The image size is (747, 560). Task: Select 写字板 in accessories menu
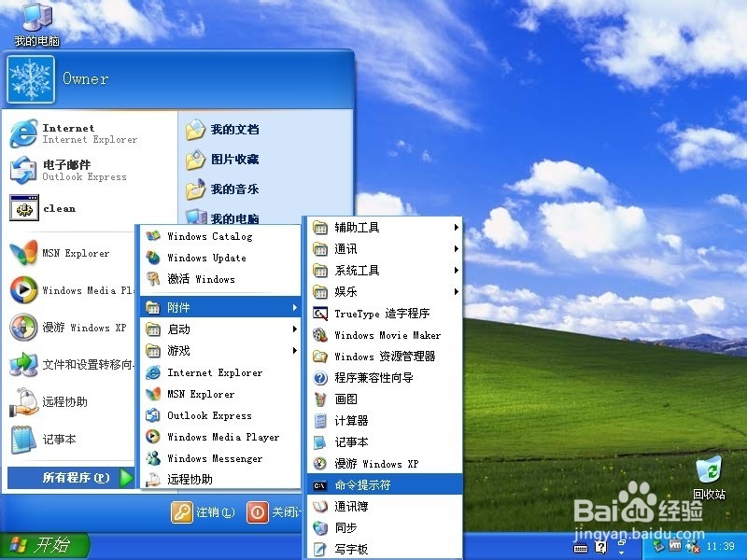click(x=385, y=549)
